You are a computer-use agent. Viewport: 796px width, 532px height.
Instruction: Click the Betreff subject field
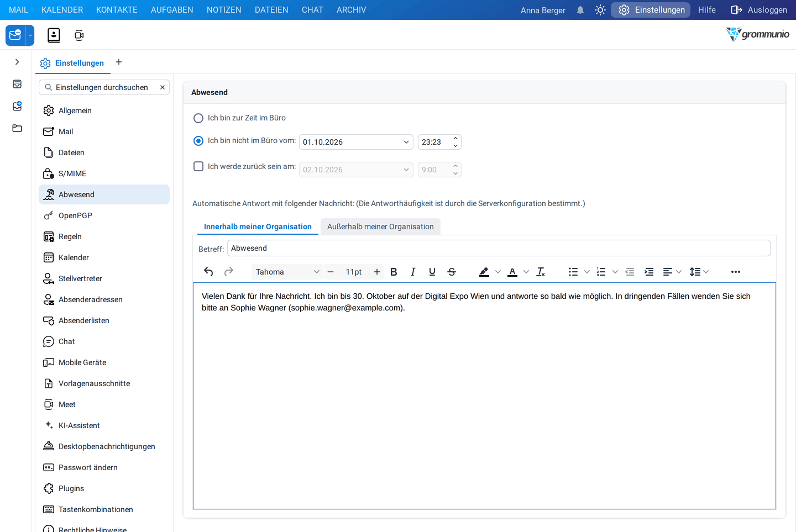(x=499, y=248)
